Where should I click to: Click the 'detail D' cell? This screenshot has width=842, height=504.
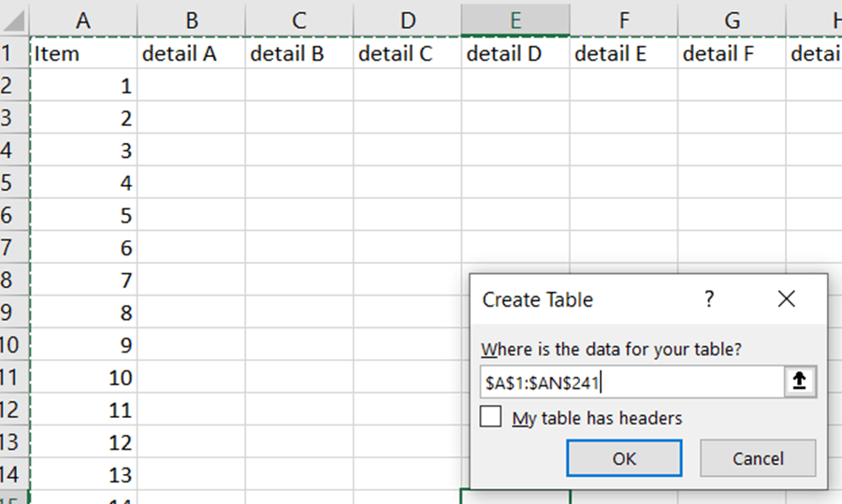[515, 52]
